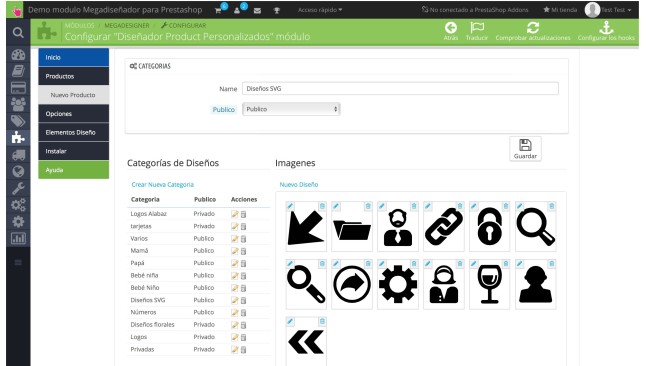Image resolution: width=646 pixels, height=366 pixels.
Task: Open the Orders credit card icon in the sidebar
Action: (18, 88)
